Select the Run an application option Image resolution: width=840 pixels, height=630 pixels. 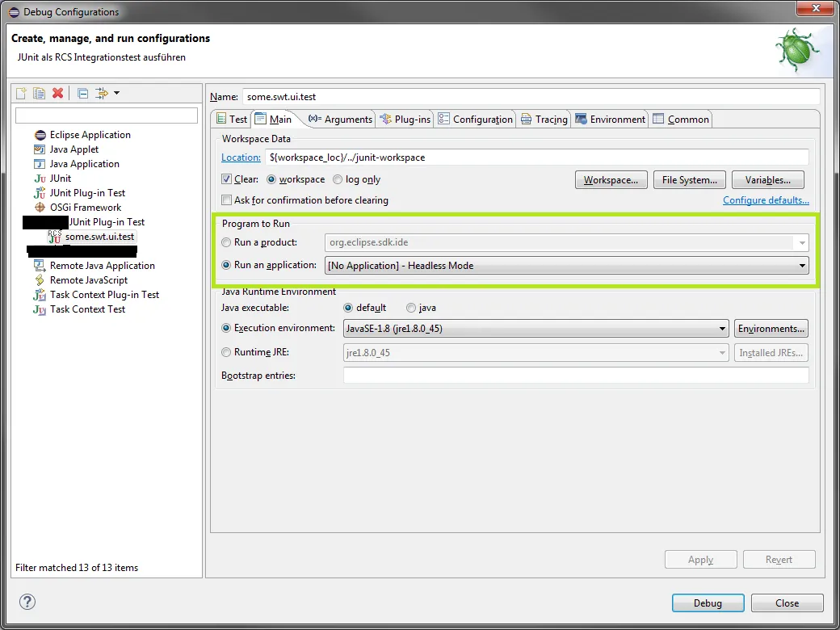[227, 265]
